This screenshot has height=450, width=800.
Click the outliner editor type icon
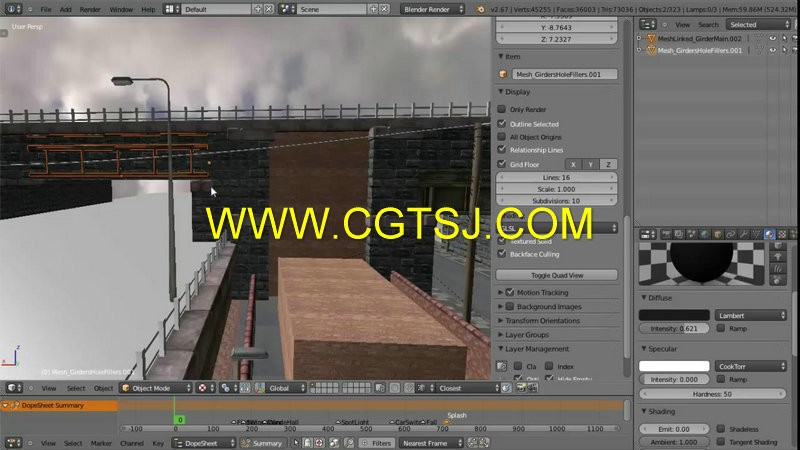pyautogui.click(x=647, y=24)
